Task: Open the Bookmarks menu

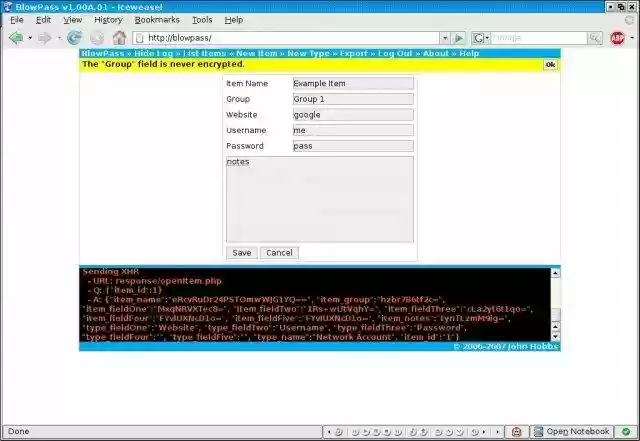Action: coord(157,20)
